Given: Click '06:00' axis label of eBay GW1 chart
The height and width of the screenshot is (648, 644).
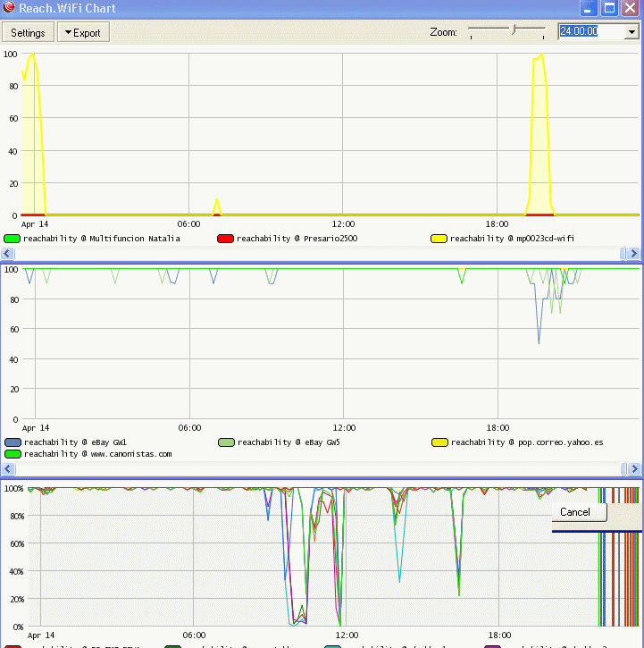Looking at the screenshot, I should (x=189, y=428).
